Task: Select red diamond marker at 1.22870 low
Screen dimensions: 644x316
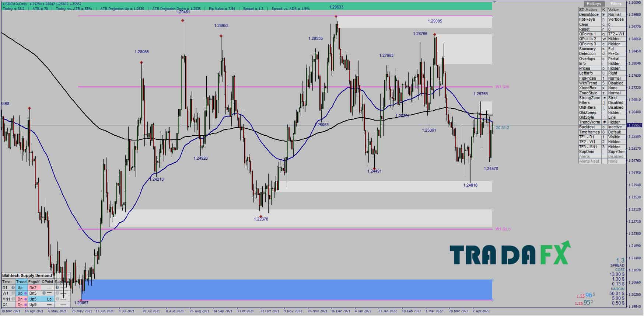Action: (x=261, y=217)
